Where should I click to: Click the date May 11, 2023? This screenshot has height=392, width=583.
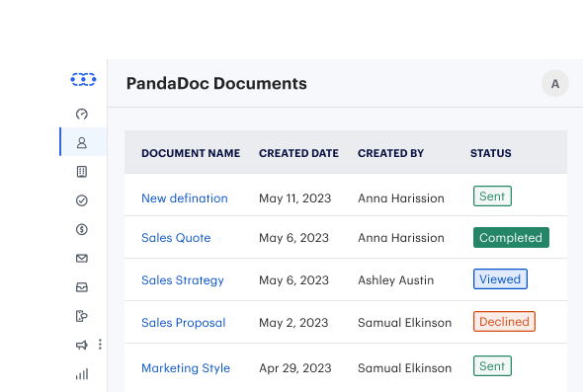(x=294, y=198)
